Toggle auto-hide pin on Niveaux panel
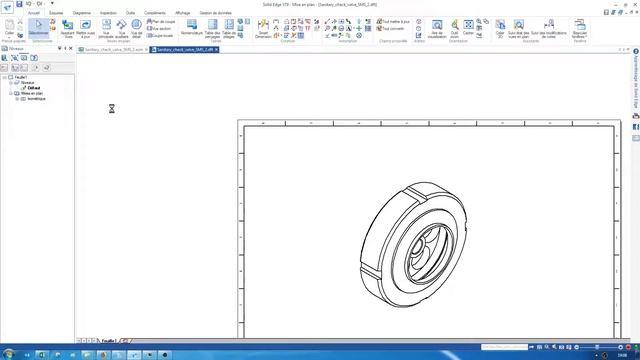The width and height of the screenshot is (640, 360). point(65,48)
